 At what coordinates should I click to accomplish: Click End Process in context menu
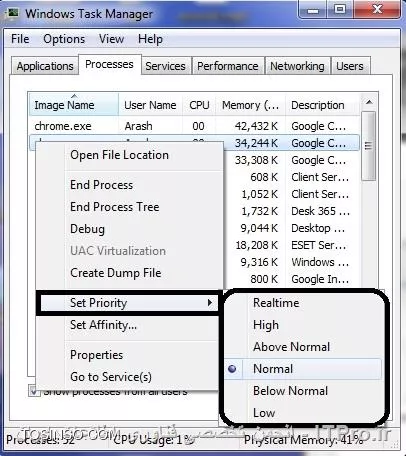[x=129, y=185]
